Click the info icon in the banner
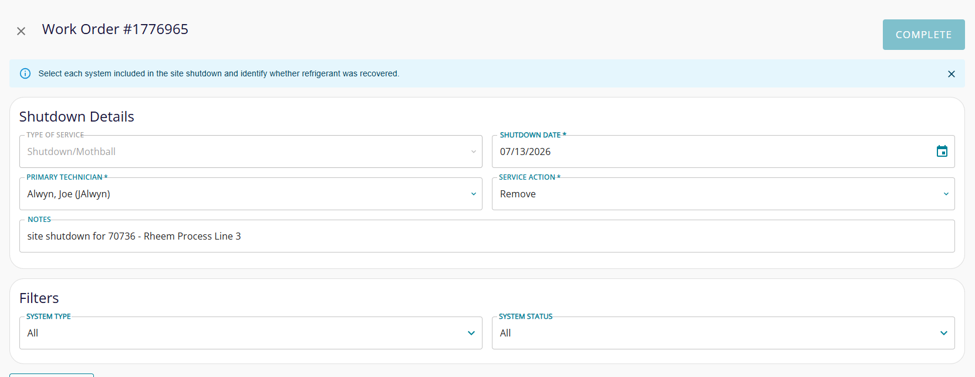This screenshot has height=377, width=975. (25, 73)
